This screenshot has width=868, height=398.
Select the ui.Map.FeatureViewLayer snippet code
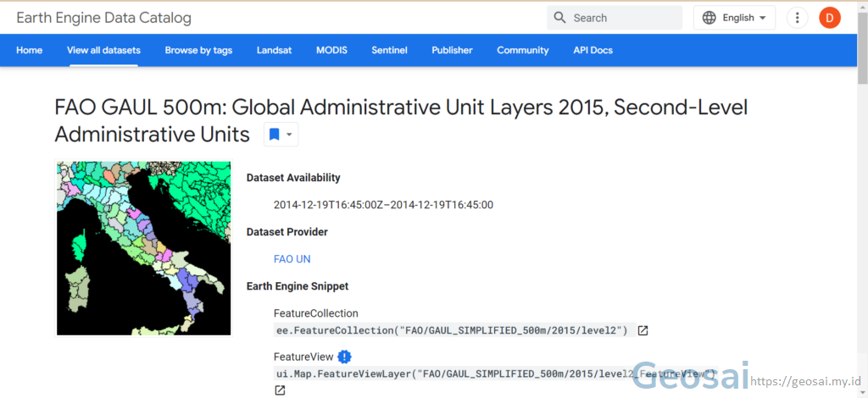point(495,373)
